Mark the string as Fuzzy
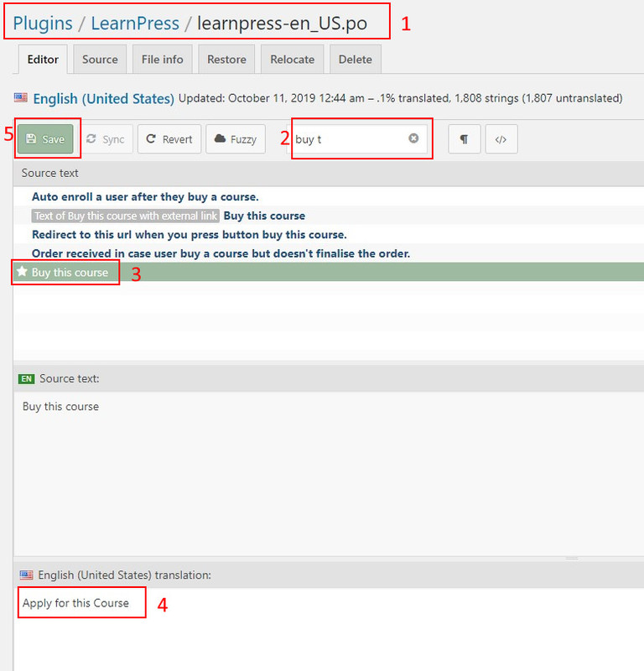644x671 pixels. (236, 139)
